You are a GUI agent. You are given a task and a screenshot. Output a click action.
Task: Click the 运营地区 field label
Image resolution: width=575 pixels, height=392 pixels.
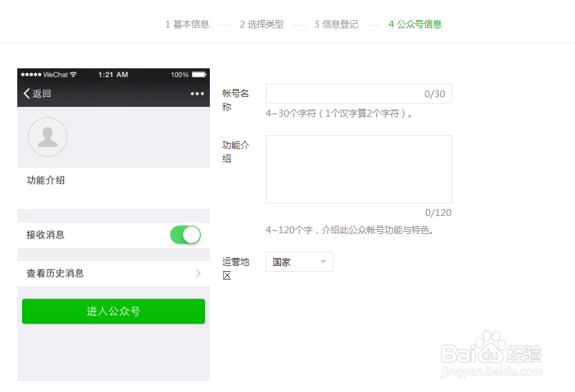tap(235, 268)
